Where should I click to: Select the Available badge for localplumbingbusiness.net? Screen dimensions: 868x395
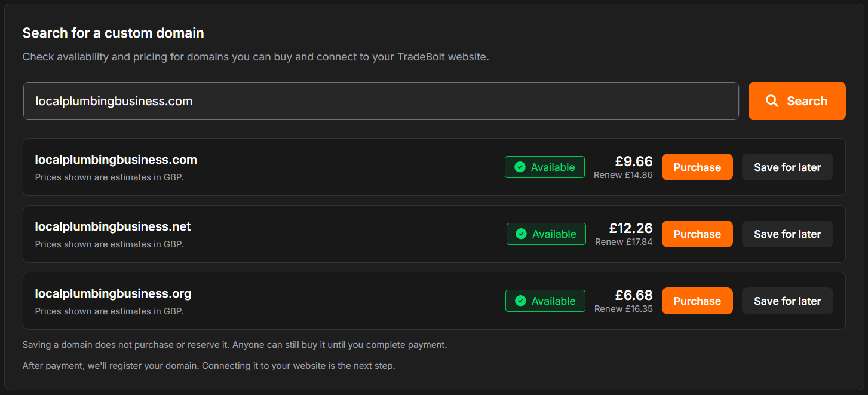pos(545,234)
